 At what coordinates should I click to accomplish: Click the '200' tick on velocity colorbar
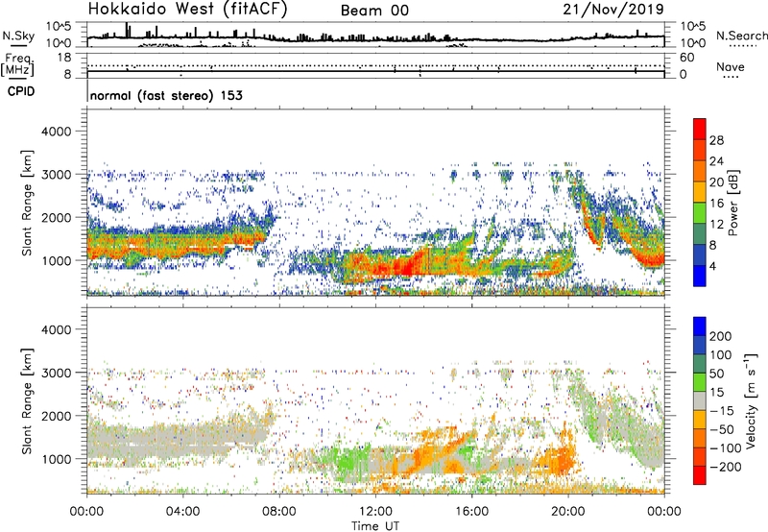(x=721, y=336)
